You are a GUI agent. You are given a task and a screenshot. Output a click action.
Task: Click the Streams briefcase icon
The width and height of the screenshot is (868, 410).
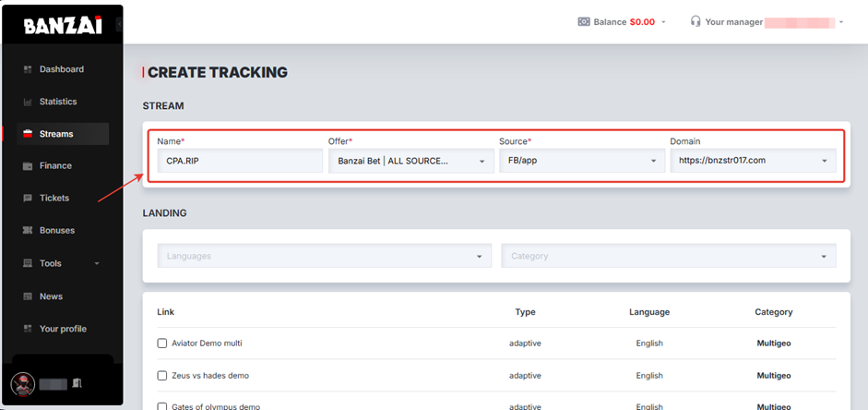[x=28, y=134]
